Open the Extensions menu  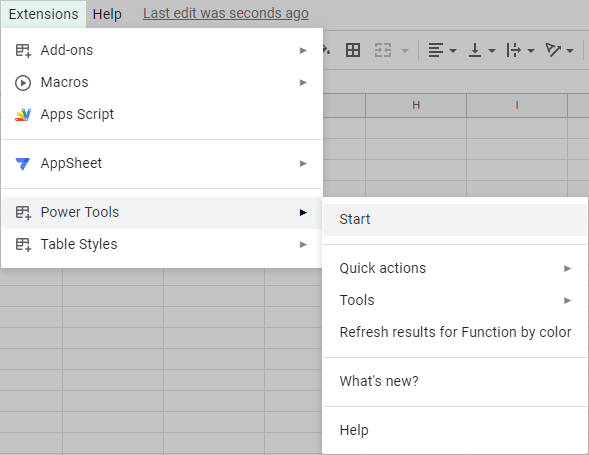44,14
